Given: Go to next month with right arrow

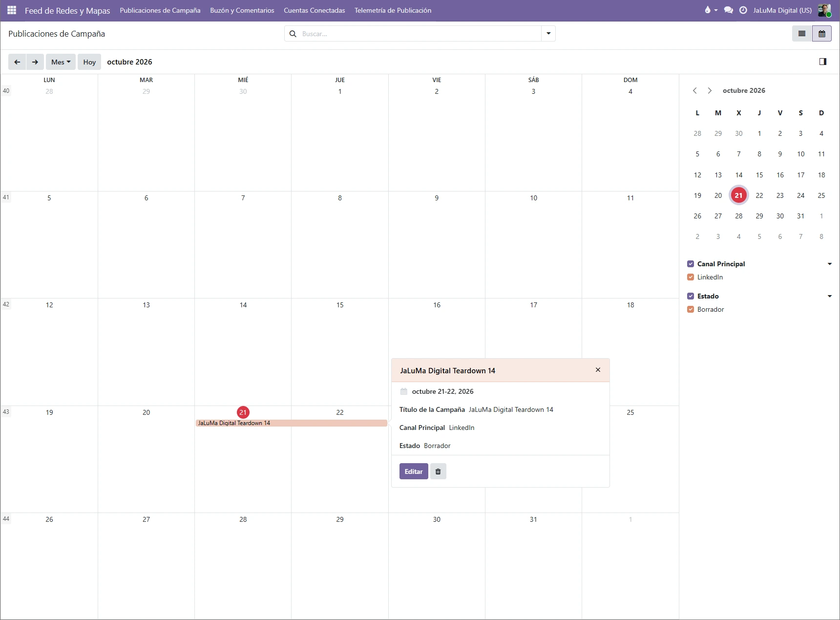Looking at the screenshot, I should [35, 62].
